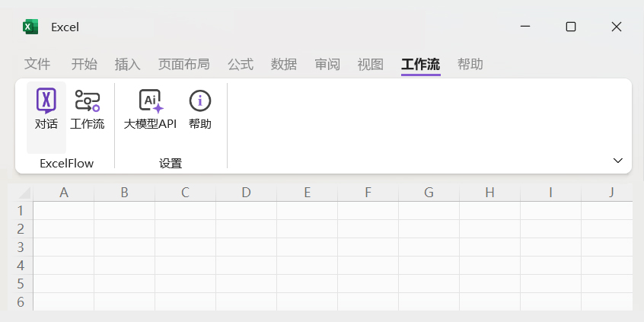Switch to the 开始 tab
The width and height of the screenshot is (644, 322).
pos(84,65)
